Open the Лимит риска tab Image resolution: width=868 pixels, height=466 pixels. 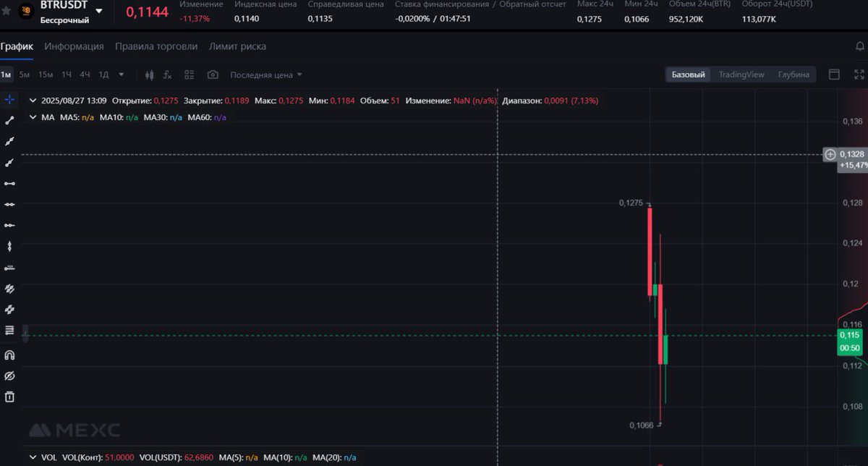coord(239,46)
